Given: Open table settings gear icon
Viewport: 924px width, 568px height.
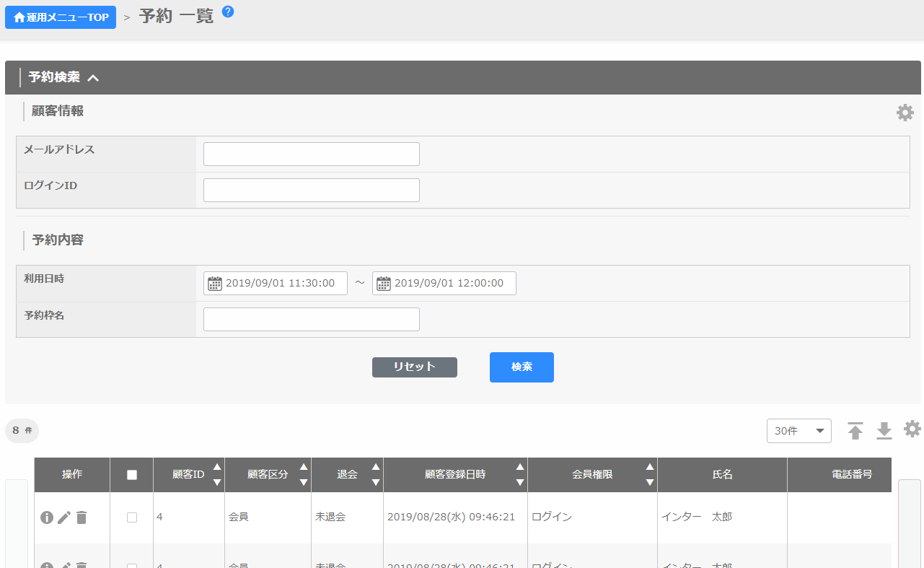Looking at the screenshot, I should click(x=912, y=429).
